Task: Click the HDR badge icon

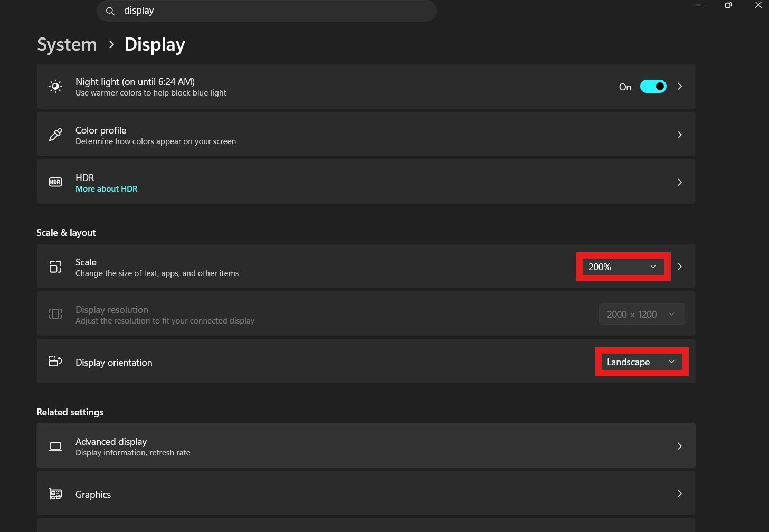Action: 55,182
